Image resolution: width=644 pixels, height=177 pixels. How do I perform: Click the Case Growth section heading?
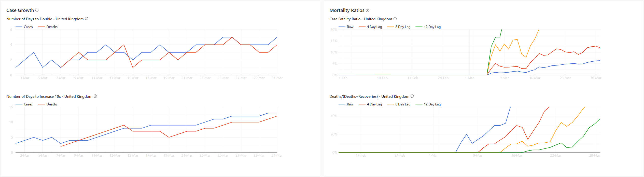click(20, 10)
